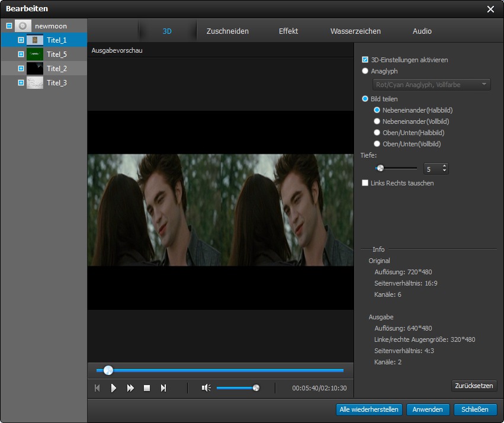Click the text Kanäle: 6
504x423 pixels.
[x=388, y=294]
